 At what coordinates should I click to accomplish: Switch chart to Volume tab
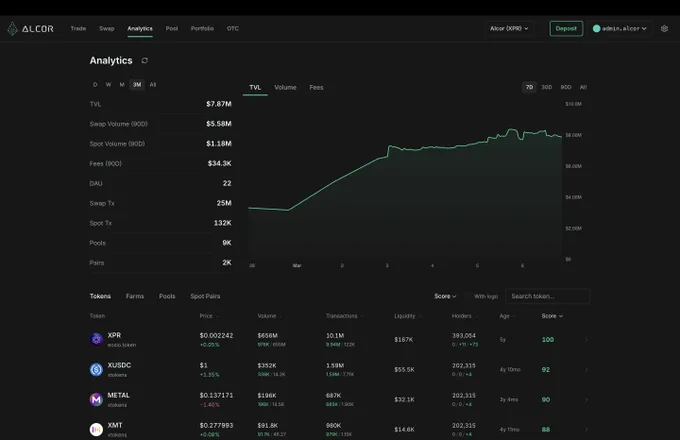(285, 88)
